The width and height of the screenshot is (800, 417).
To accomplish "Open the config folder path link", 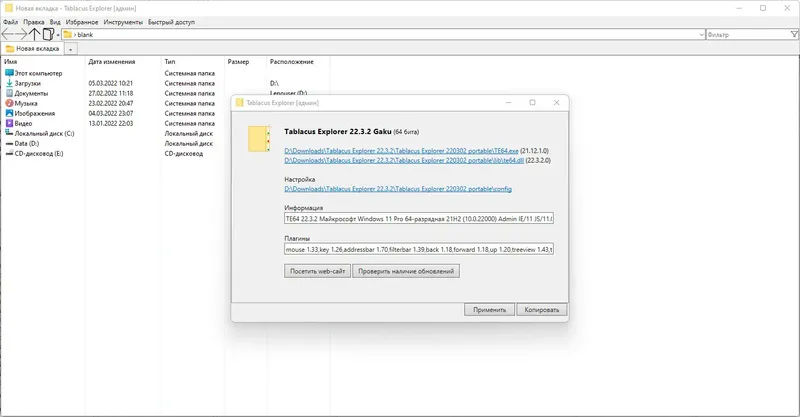I will click(x=398, y=189).
